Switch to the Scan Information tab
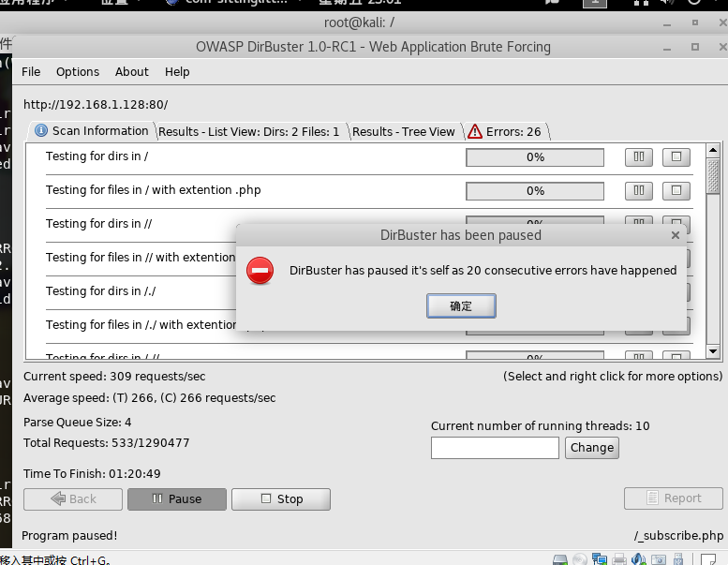Screen dimensions: 728x565 92,131
